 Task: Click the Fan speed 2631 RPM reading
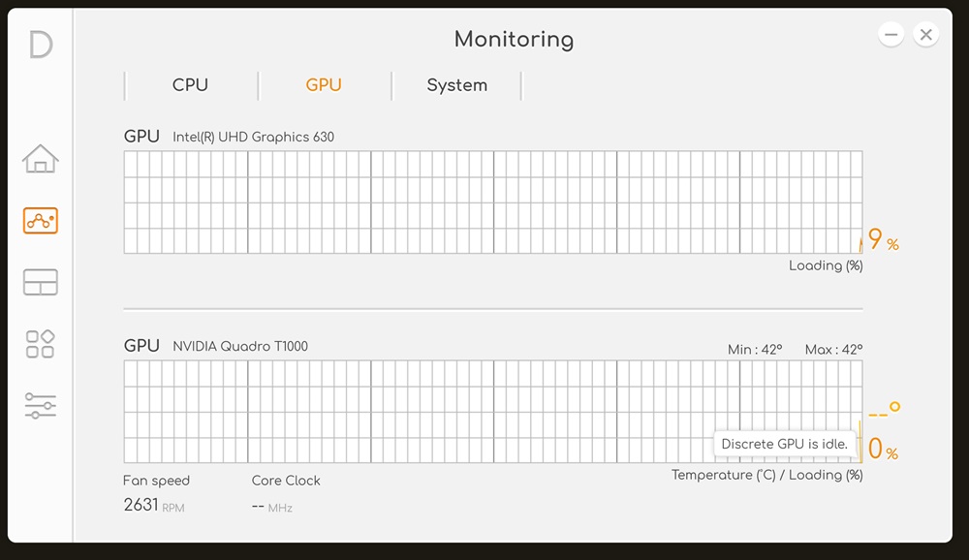coord(154,505)
